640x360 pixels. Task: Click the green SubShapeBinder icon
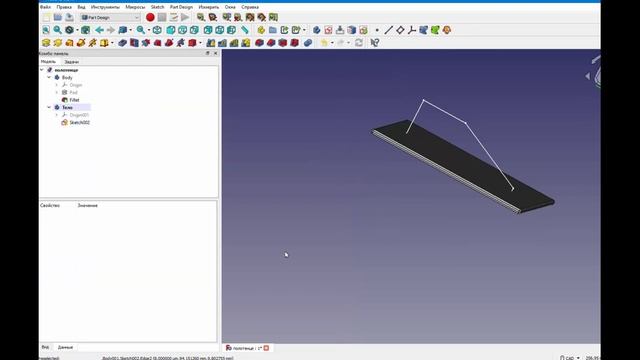(x=435, y=30)
